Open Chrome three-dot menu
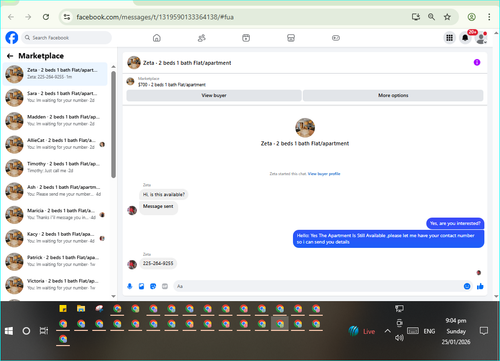500x361 pixels. pyautogui.click(x=489, y=17)
